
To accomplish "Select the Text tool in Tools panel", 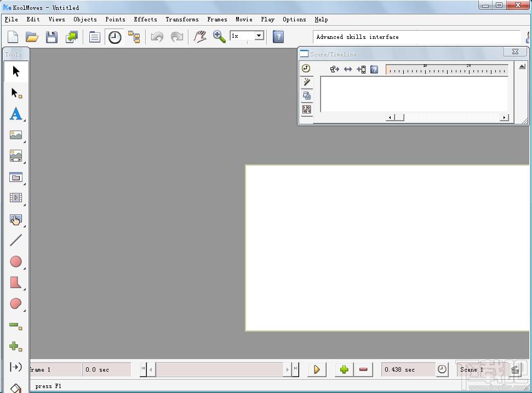I will click(x=16, y=114).
